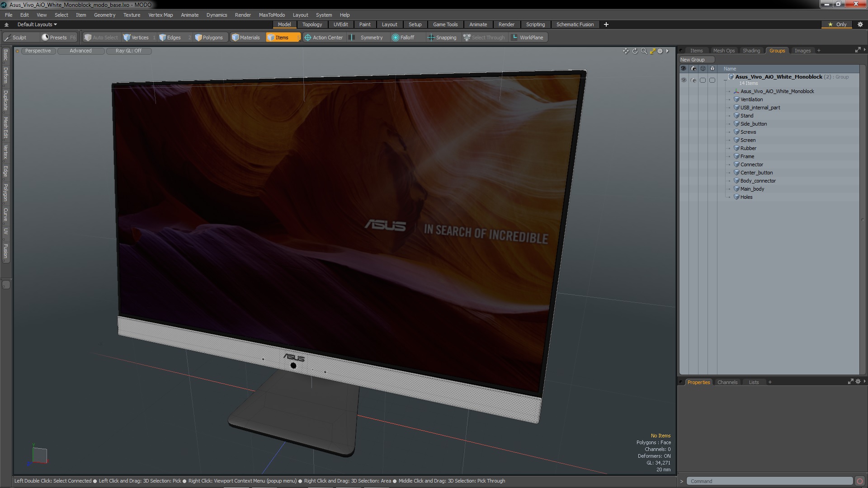Add a new layout tab with plus

606,24
